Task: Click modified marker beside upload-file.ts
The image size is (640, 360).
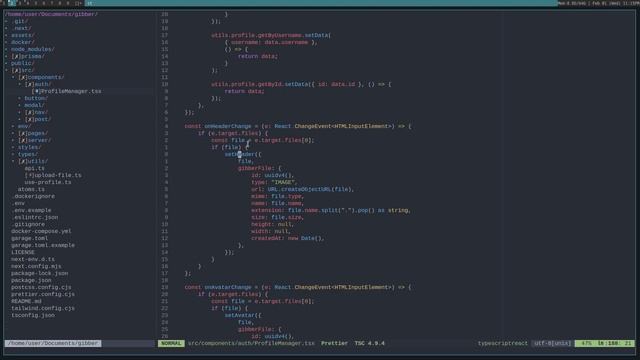Action: (29, 175)
